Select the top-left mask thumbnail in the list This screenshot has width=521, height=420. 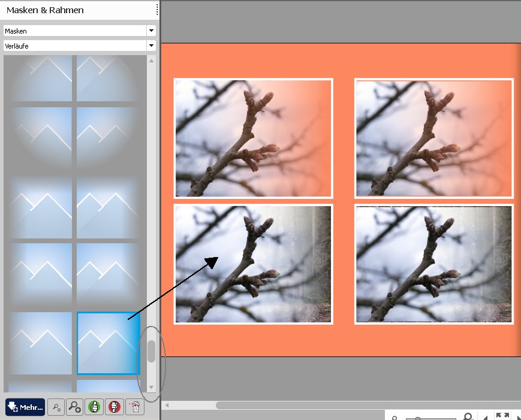click(x=40, y=78)
